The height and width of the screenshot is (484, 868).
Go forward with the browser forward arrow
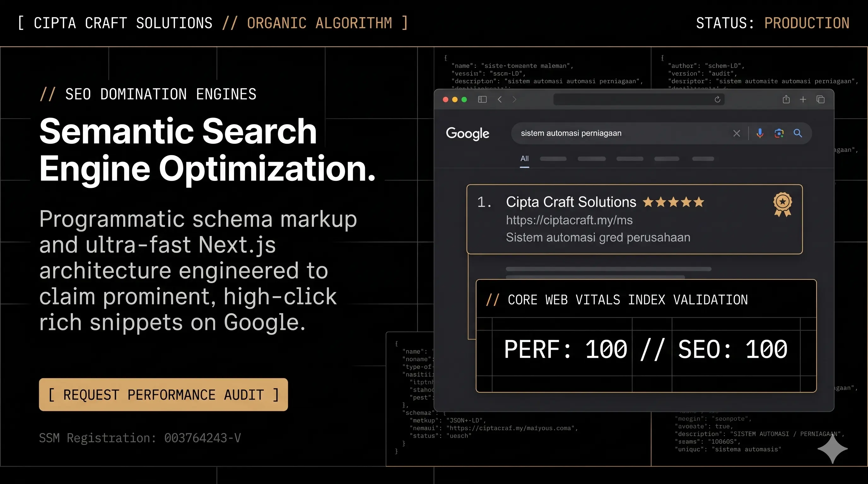(514, 99)
